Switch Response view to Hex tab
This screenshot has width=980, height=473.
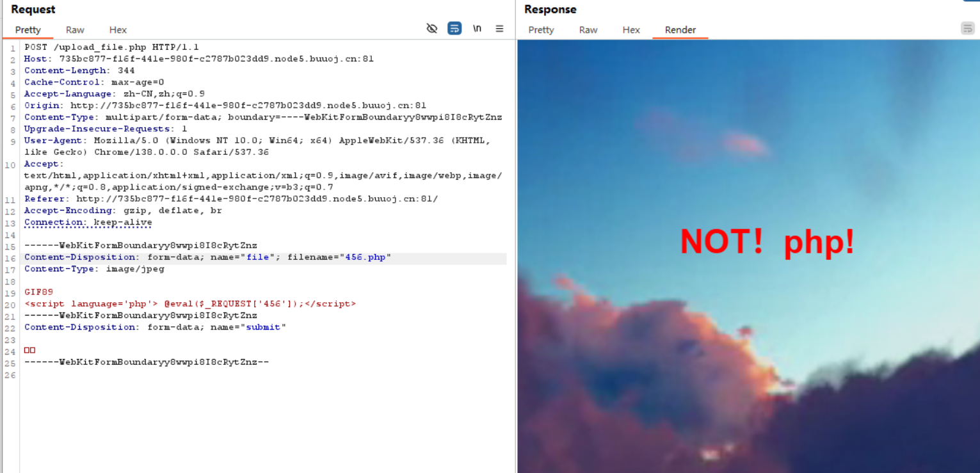[631, 29]
